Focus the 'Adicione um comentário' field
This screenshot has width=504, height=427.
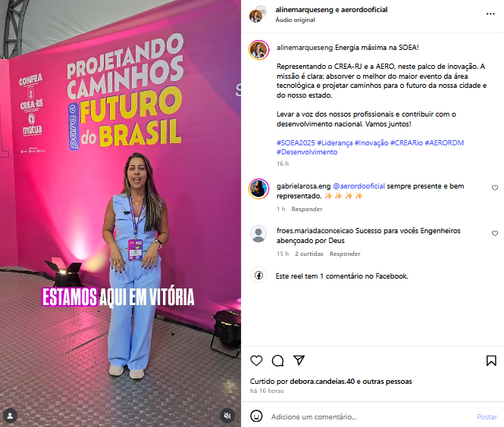pyautogui.click(x=371, y=416)
